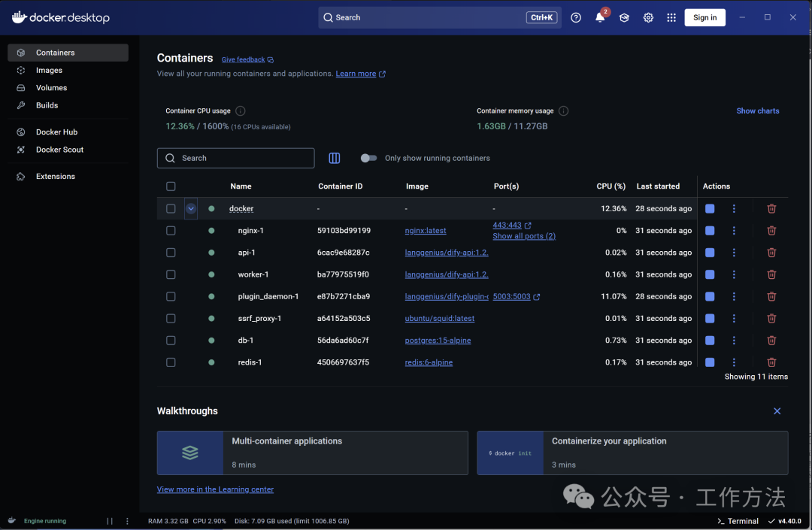
Task: Open more actions menu for ssrf_proxy-1
Action: tap(733, 318)
